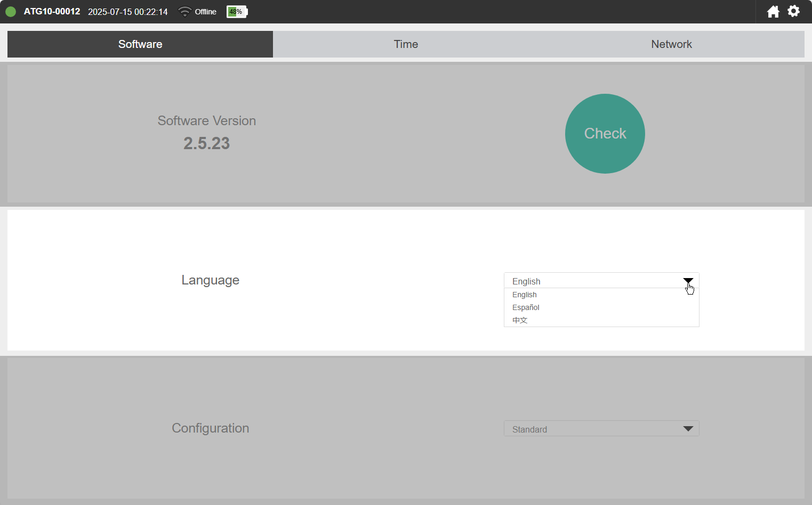This screenshot has height=505, width=812.
Task: Collapse the Language dropdown arrow
Action: 688,281
